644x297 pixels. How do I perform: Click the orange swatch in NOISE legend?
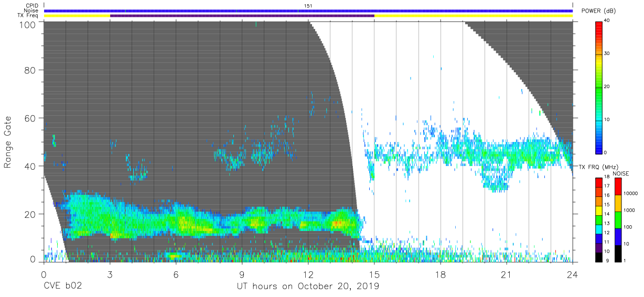[x=618, y=203]
